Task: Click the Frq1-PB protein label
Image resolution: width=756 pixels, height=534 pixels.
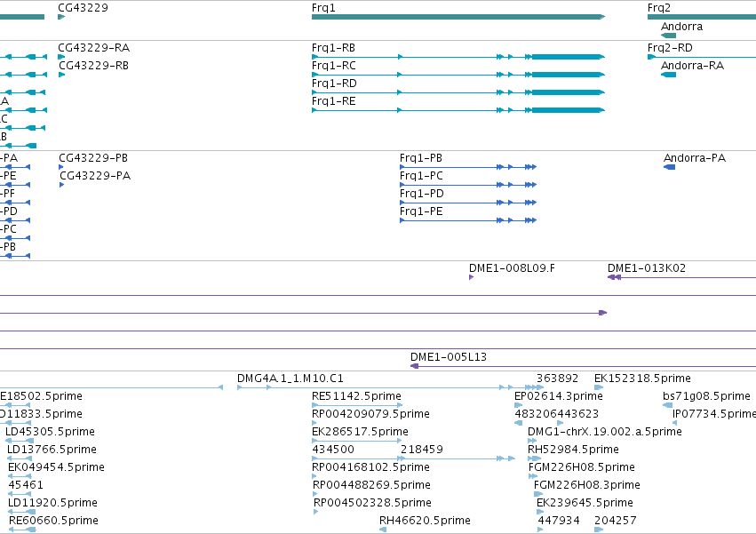Action: 420,158
